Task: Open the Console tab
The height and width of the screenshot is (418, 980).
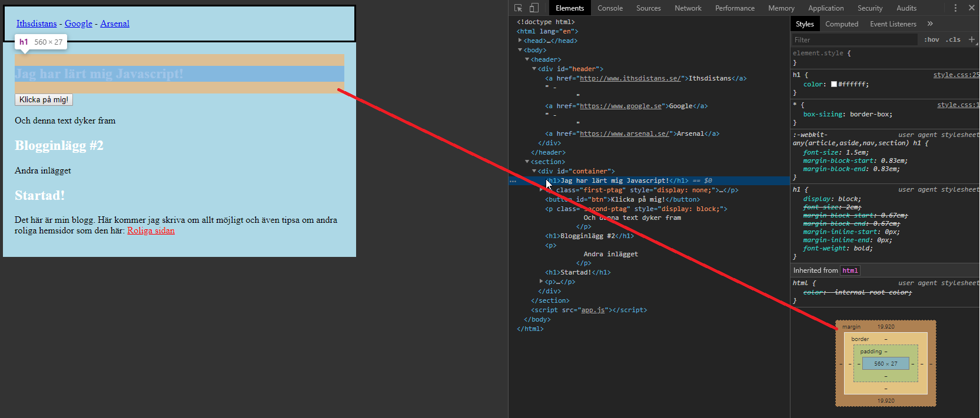Action: coord(610,8)
